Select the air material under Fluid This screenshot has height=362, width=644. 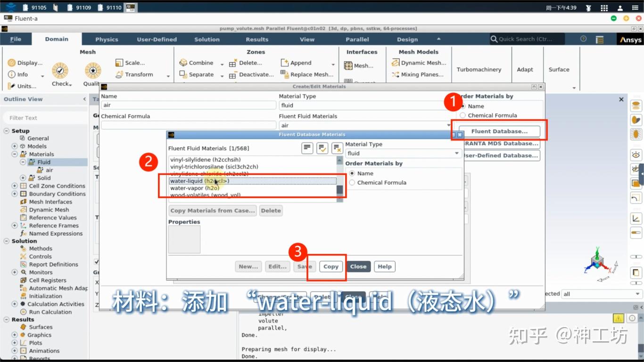point(50,170)
